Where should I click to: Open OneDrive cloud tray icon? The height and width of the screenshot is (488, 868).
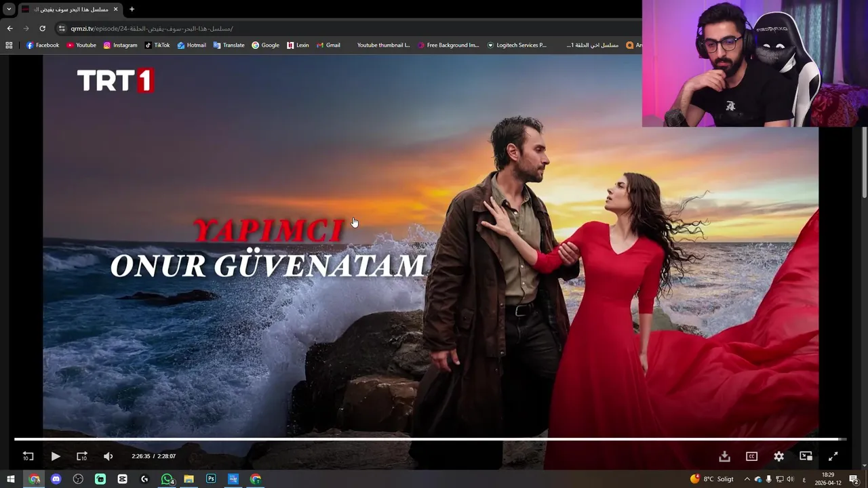(758, 479)
